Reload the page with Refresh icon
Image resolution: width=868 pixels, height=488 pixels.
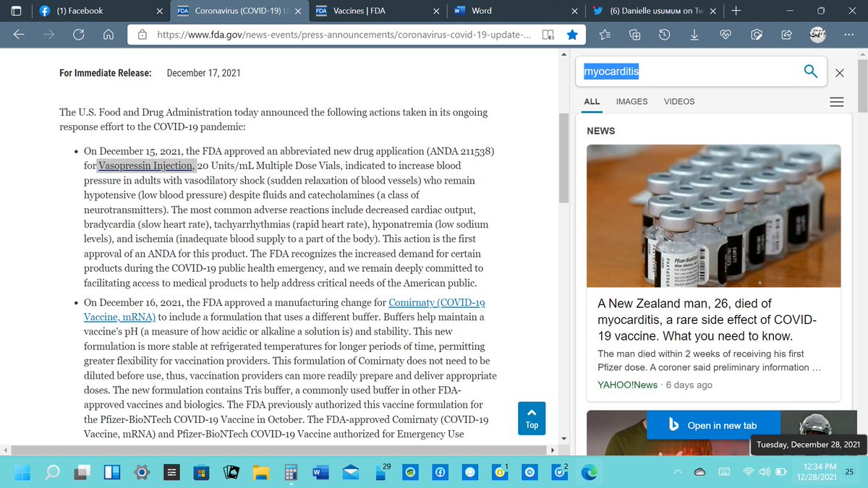(x=79, y=34)
